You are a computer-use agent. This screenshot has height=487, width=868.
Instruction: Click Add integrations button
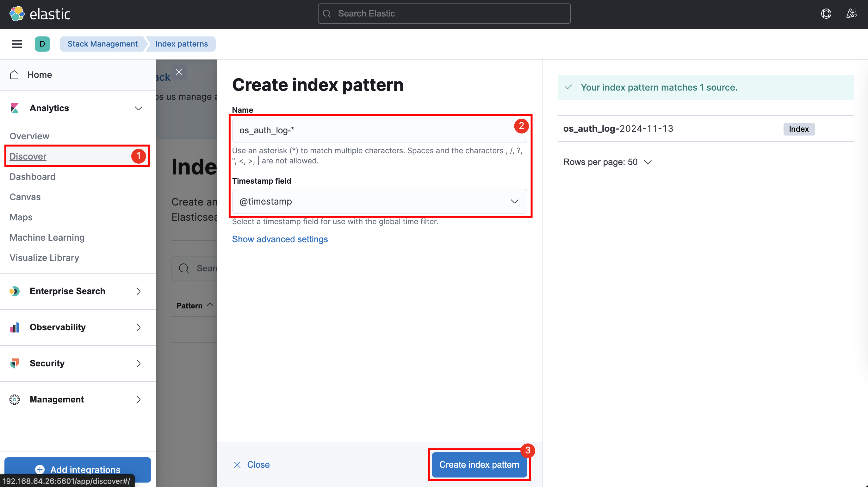pos(77,470)
